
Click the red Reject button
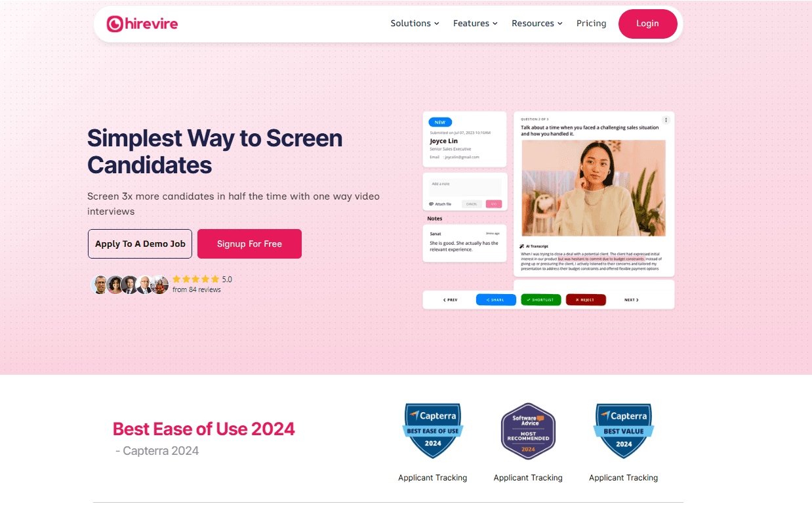(x=586, y=300)
